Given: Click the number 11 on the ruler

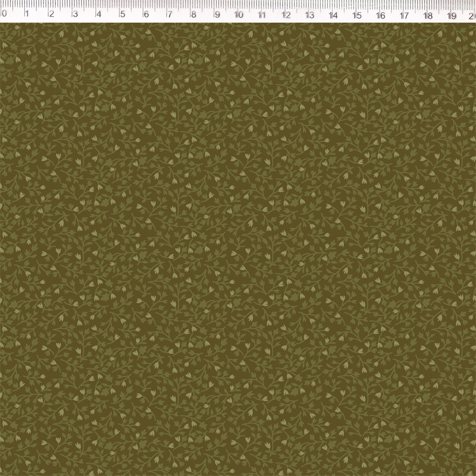Looking at the screenshot, I should coord(262,12).
